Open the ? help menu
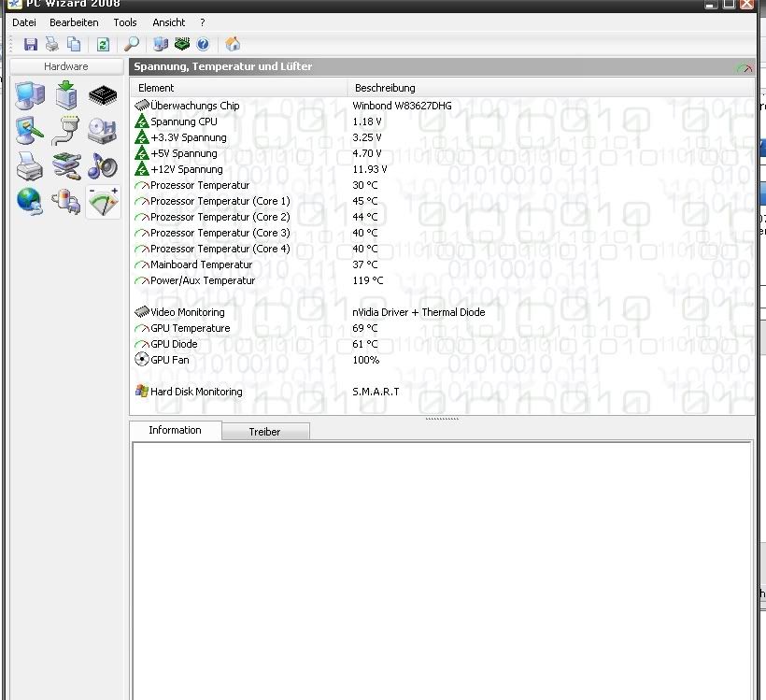Image resolution: width=766 pixels, height=700 pixels. (x=203, y=22)
